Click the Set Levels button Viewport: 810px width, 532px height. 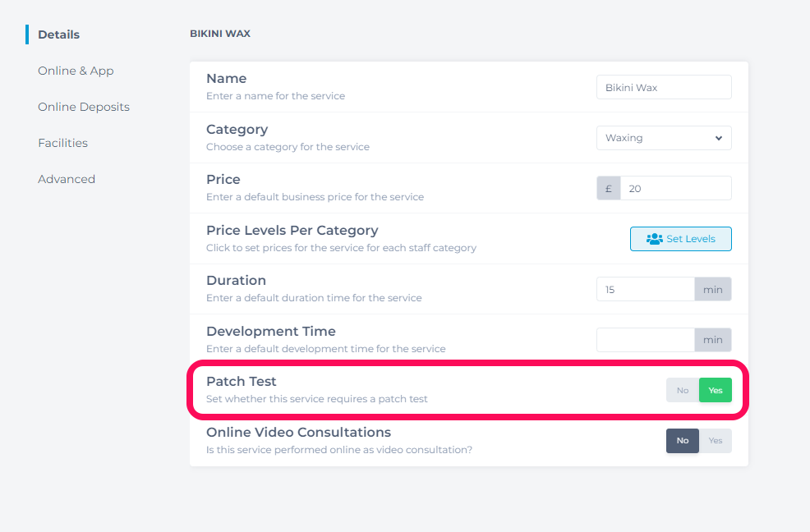coord(681,239)
